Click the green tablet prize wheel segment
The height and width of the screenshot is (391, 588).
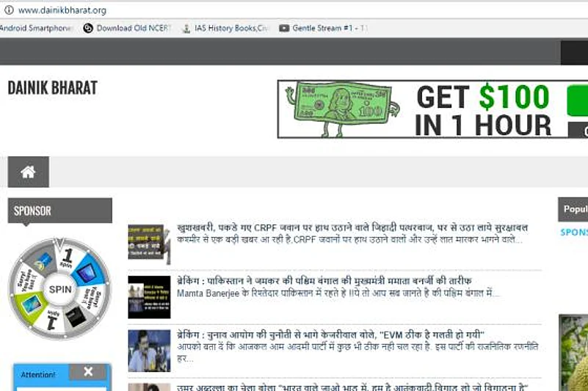(x=32, y=304)
